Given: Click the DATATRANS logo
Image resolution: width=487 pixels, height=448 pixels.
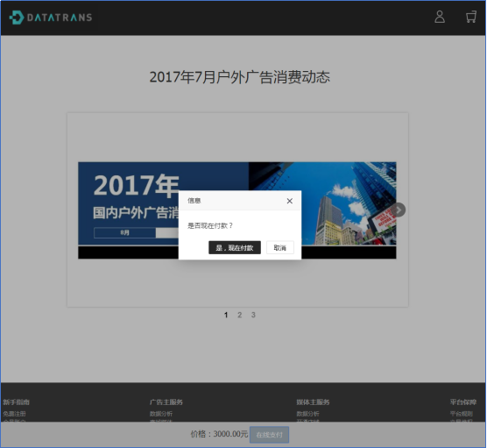Looking at the screenshot, I should (x=51, y=18).
